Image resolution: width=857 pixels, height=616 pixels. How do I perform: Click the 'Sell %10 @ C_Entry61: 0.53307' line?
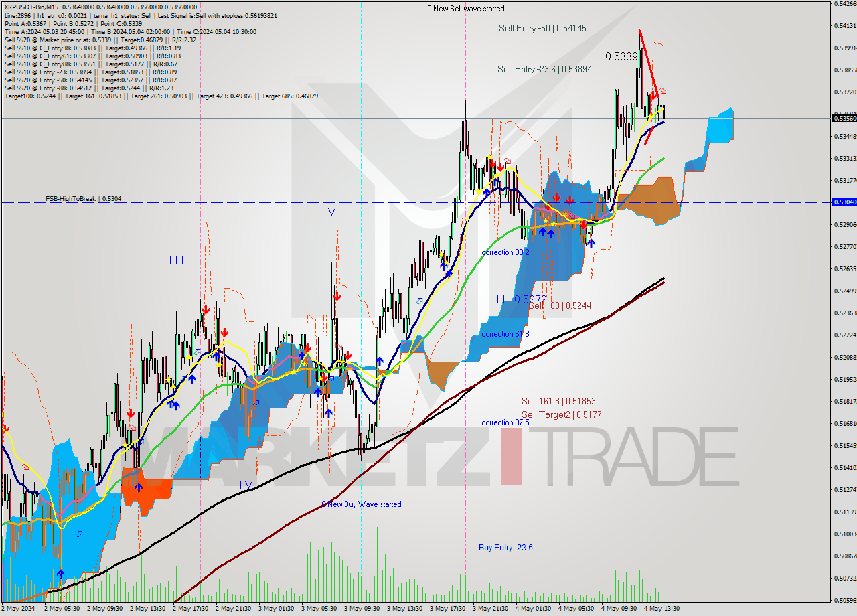[92, 56]
